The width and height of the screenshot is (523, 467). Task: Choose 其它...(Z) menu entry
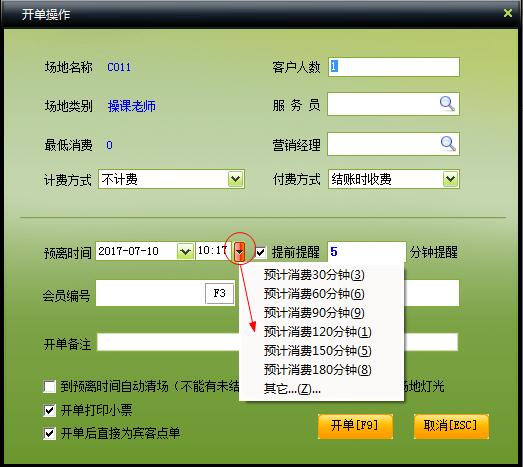point(292,389)
